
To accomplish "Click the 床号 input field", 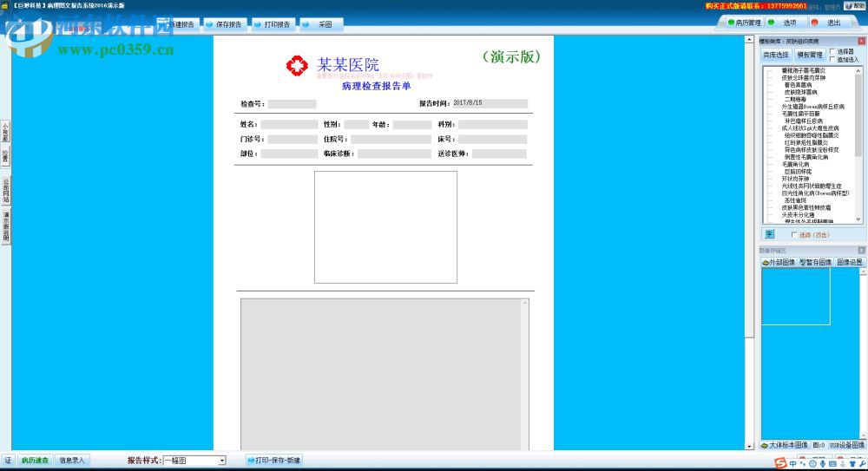I will pyautogui.click(x=493, y=140).
